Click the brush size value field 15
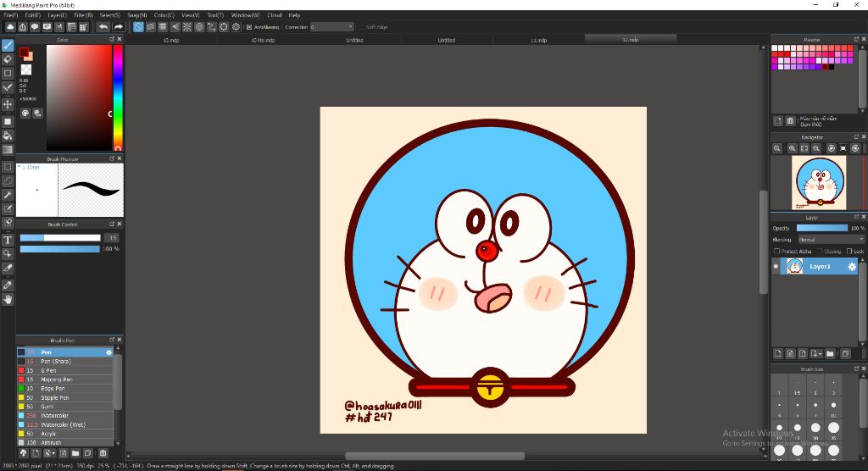 pyautogui.click(x=113, y=238)
